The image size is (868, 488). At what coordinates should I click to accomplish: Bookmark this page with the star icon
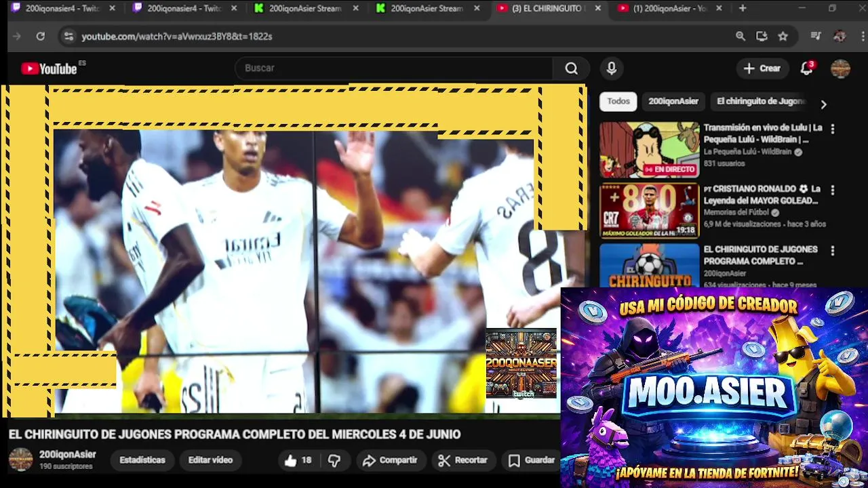783,37
